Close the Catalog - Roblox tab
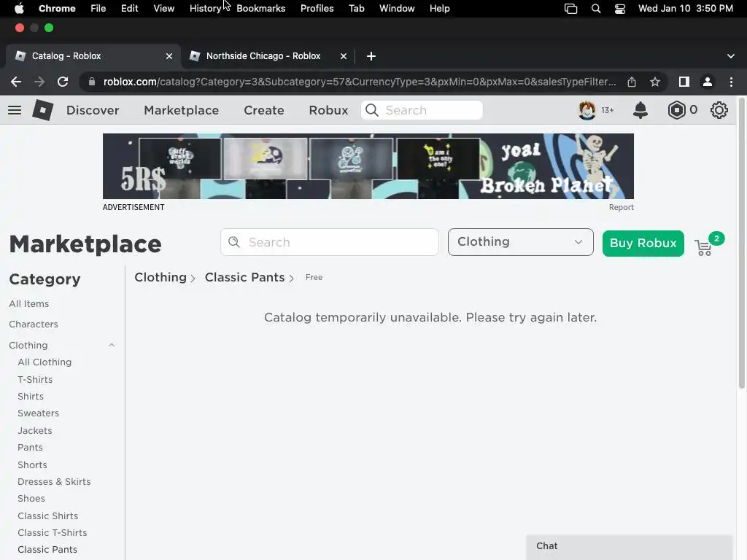 click(x=169, y=56)
